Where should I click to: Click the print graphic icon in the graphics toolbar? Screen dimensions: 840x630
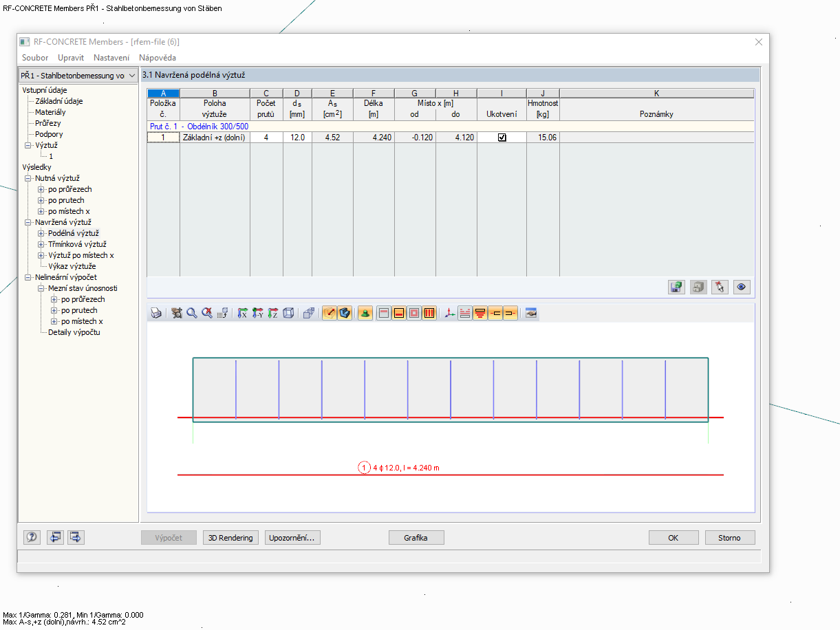156,313
